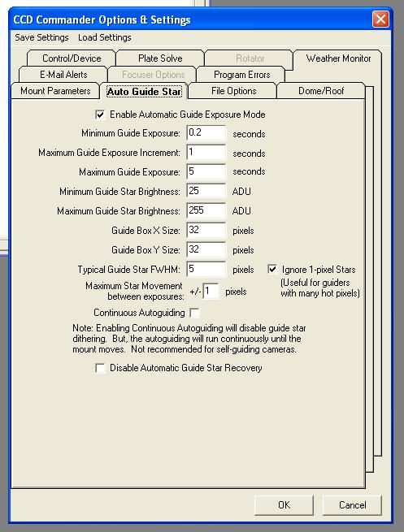Click the hot pixels hint text
This screenshot has height=532, width=404.
coord(319,288)
